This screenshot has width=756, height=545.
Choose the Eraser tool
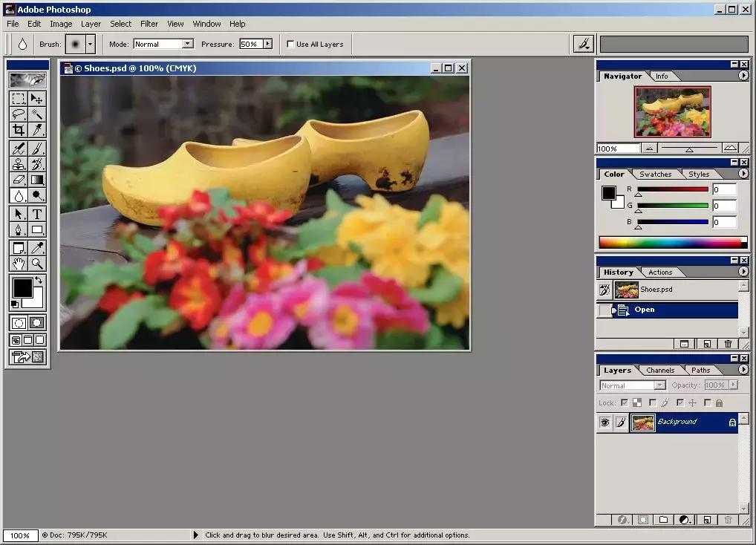coord(19,180)
